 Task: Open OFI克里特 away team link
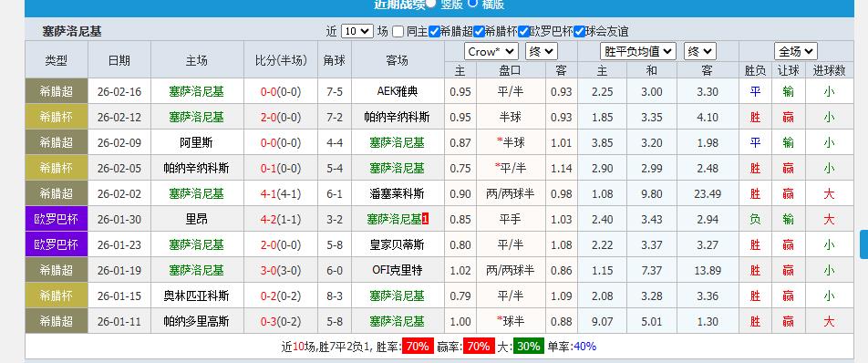(398, 271)
